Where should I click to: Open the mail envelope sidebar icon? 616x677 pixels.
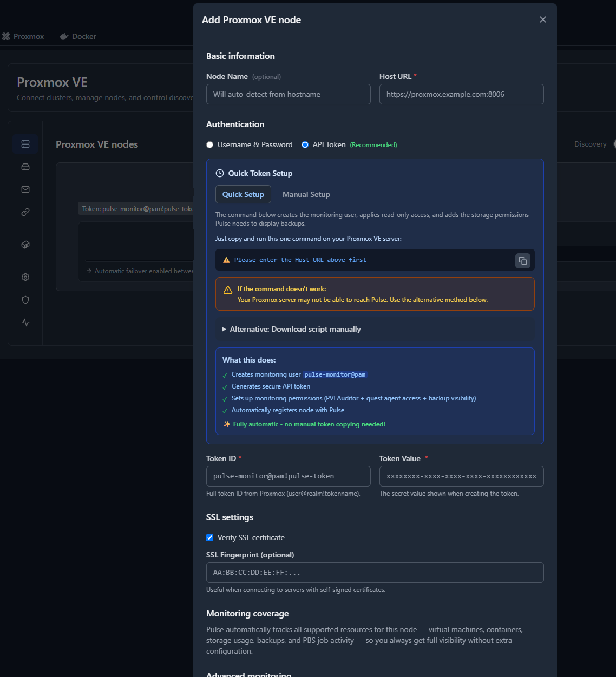coord(25,189)
